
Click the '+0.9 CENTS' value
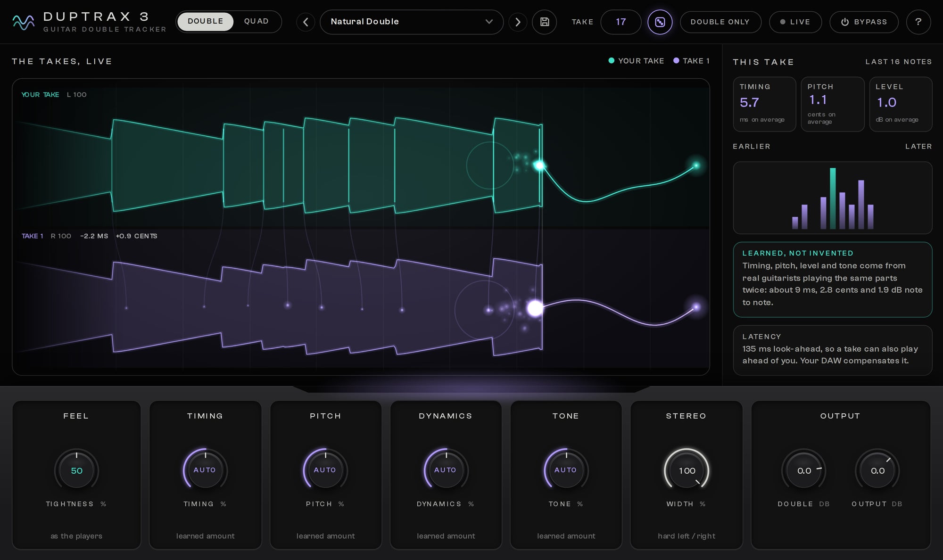(137, 236)
